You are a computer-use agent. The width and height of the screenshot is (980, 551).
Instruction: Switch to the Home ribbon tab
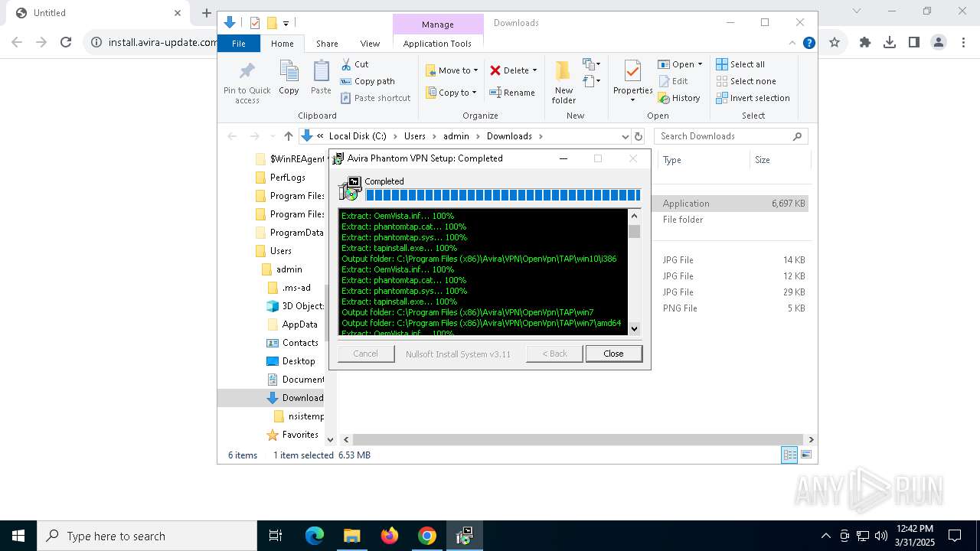[x=282, y=44]
